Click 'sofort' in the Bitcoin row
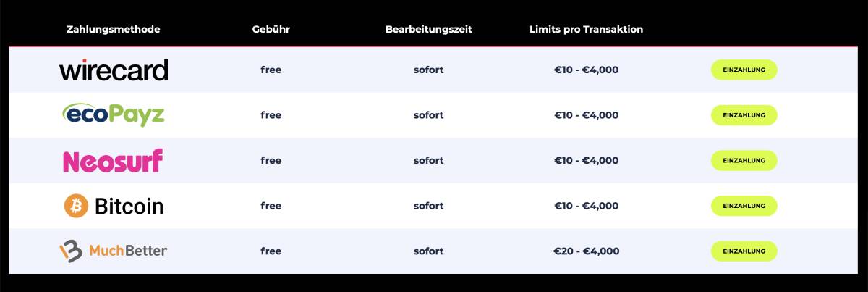This screenshot has width=868, height=292. pos(429,206)
